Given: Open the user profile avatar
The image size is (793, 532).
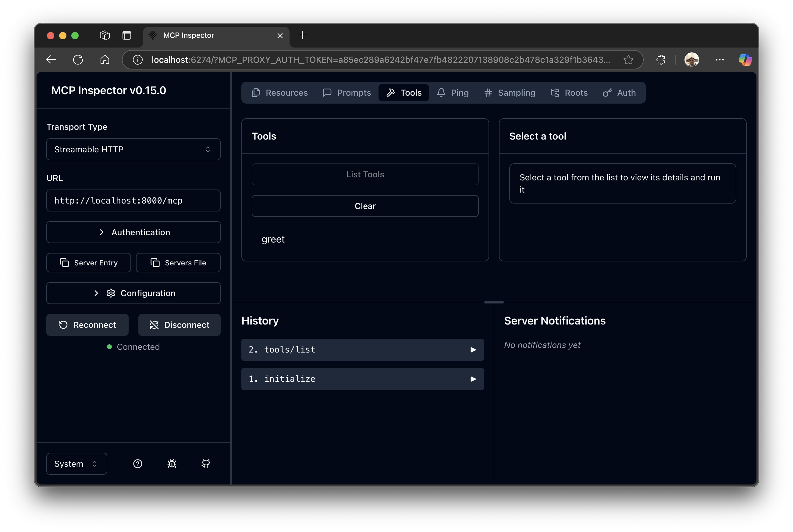Looking at the screenshot, I should coord(692,60).
